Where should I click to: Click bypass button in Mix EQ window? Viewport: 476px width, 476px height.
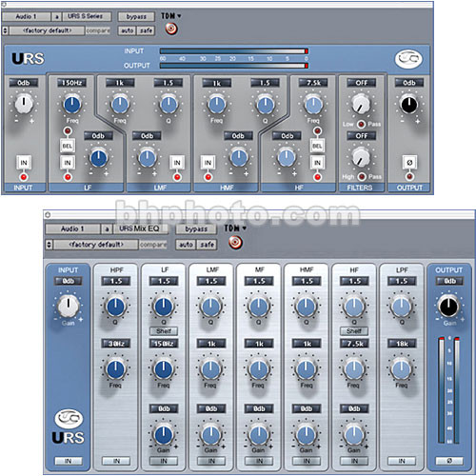coord(196,228)
